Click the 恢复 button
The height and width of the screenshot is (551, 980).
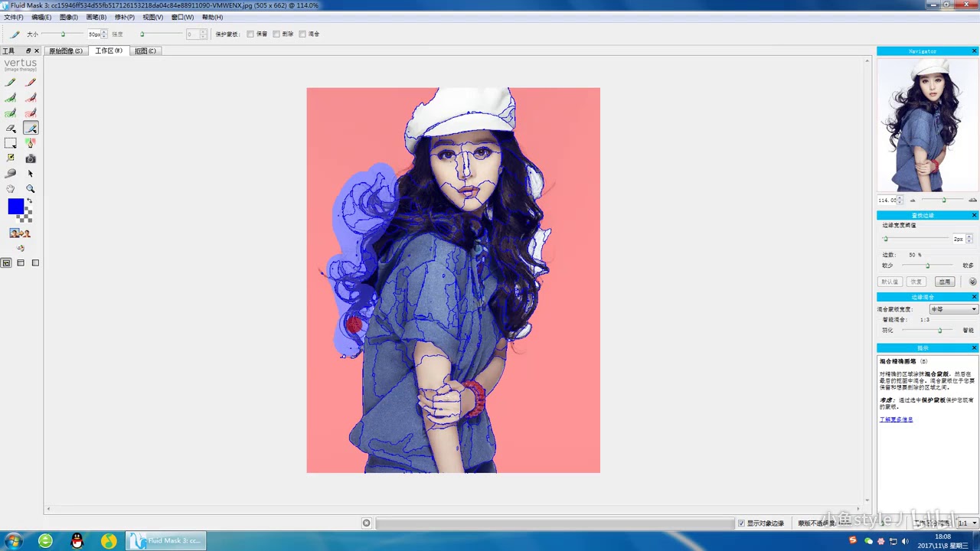916,282
